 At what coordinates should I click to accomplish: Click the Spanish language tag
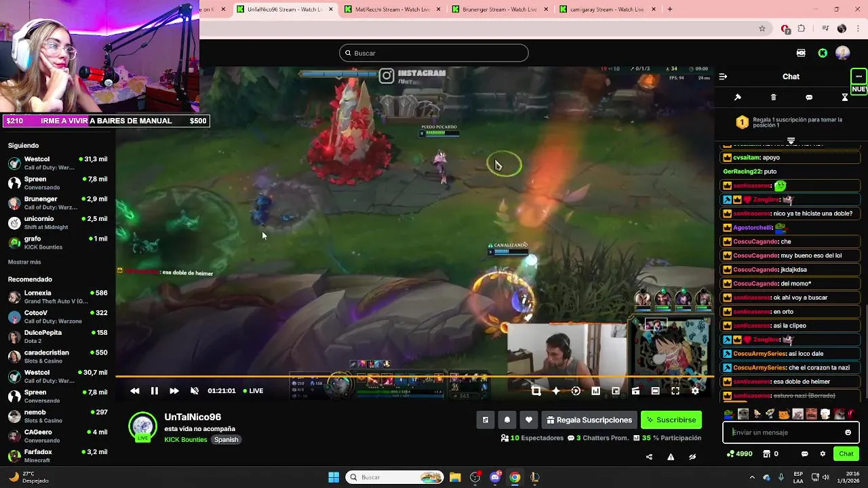(x=226, y=440)
